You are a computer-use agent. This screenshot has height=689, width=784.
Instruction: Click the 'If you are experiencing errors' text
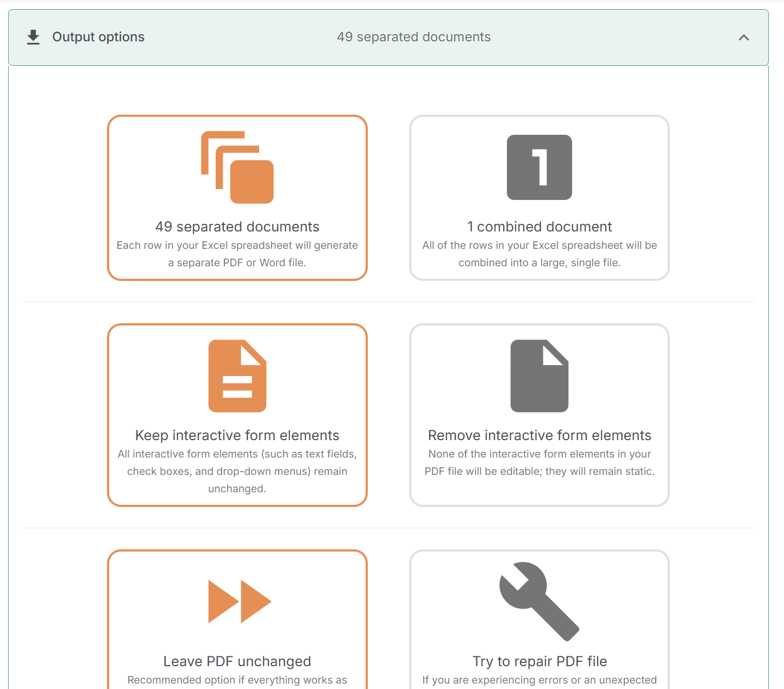539,680
